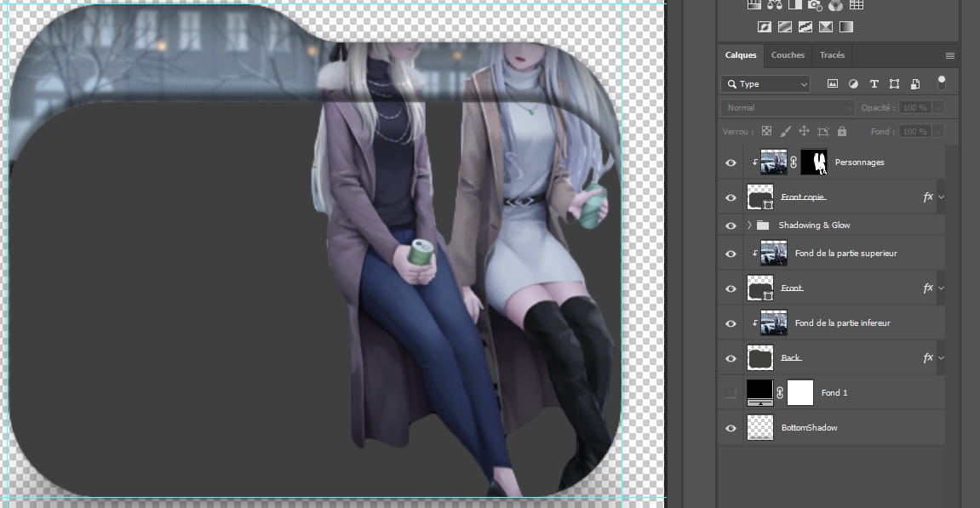Switch to the Calques tab
980x508 pixels.
pos(741,55)
